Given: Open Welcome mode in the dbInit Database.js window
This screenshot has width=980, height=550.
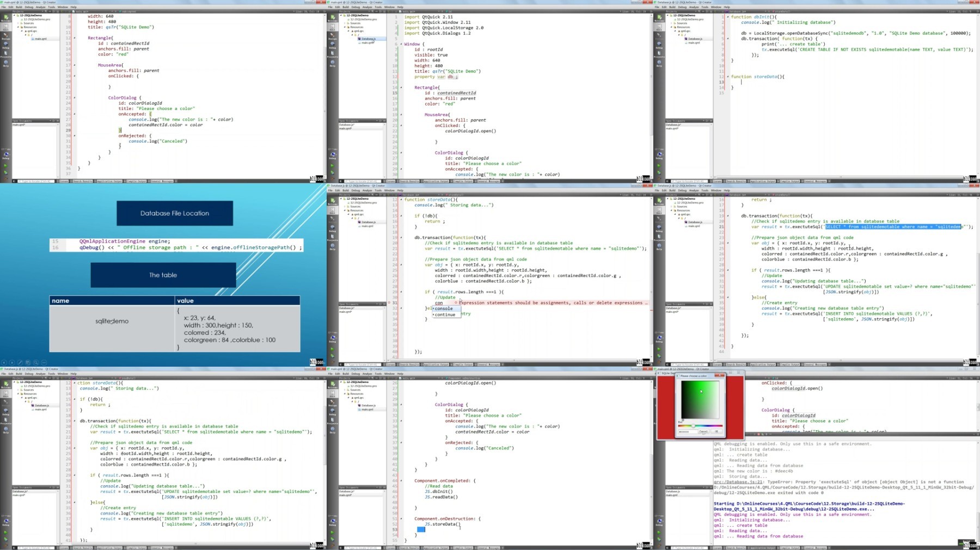Looking at the screenshot, I should (659, 18).
